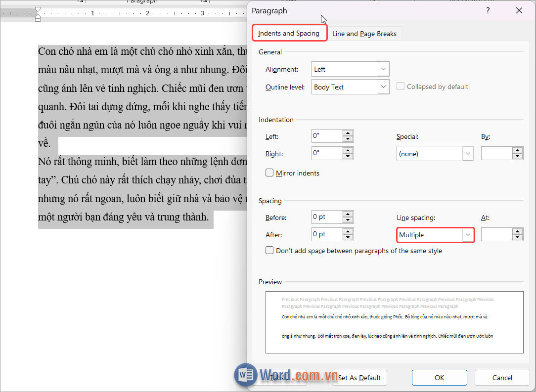
Task: Click the Set As Default button
Action: pos(359,378)
